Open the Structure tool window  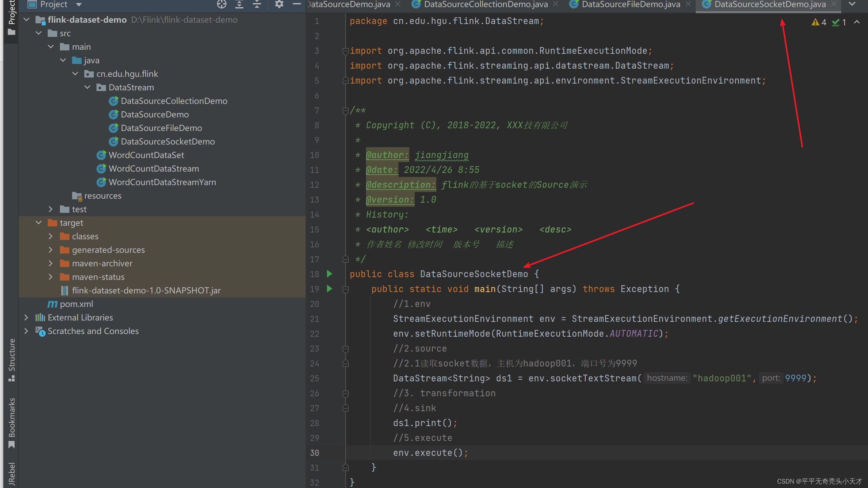[12, 359]
